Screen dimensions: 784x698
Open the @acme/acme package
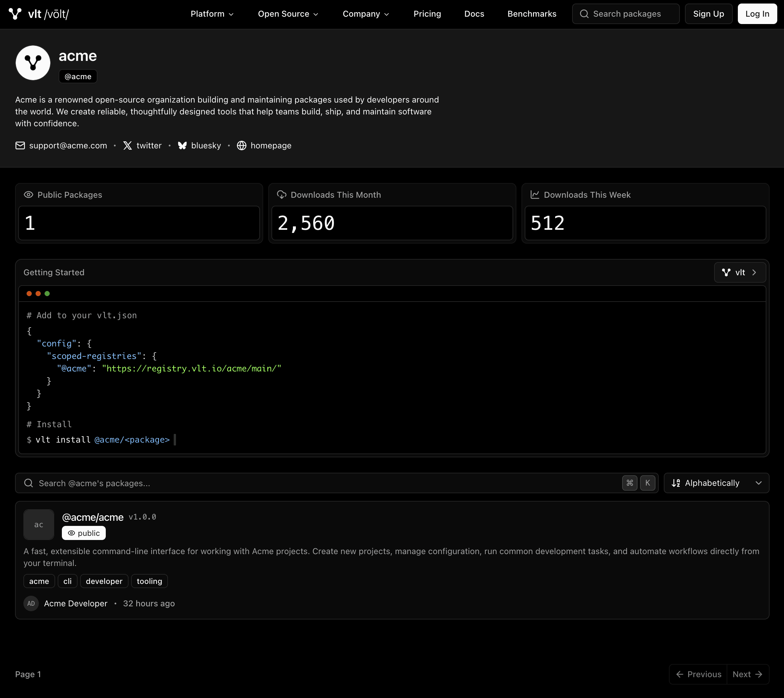click(93, 517)
